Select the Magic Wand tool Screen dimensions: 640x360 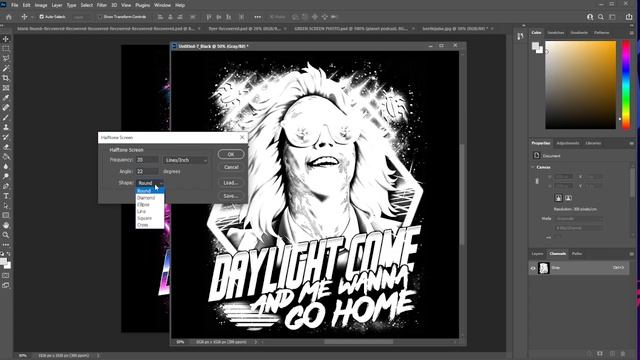6,68
